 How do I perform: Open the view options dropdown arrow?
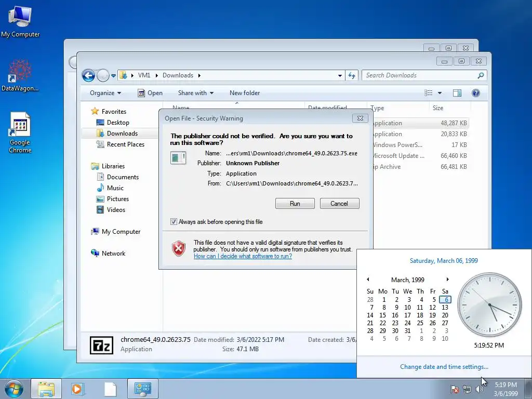coord(440,93)
